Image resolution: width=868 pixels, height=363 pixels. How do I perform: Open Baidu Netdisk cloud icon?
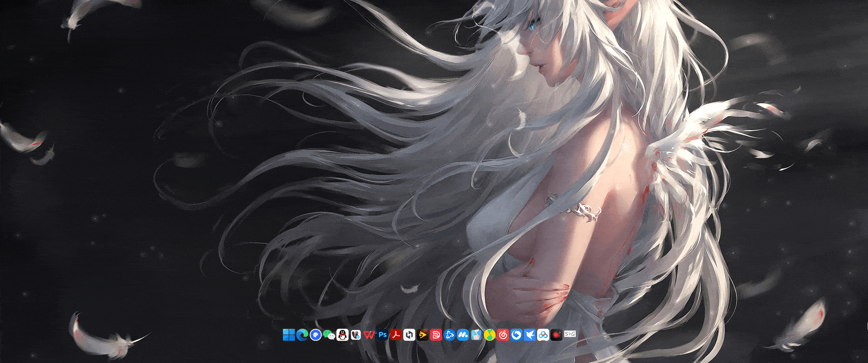pyautogui.click(x=543, y=335)
